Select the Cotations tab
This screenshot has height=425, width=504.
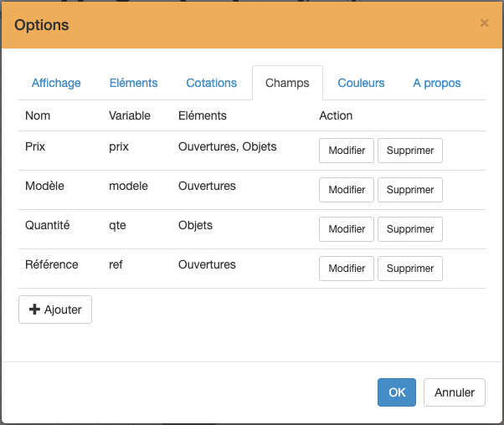point(211,83)
